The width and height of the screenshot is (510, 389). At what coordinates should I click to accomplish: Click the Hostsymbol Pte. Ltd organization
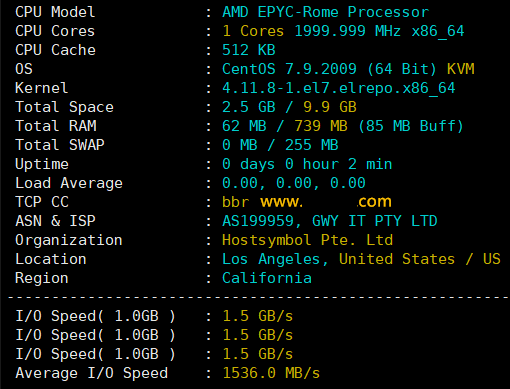tap(307, 240)
